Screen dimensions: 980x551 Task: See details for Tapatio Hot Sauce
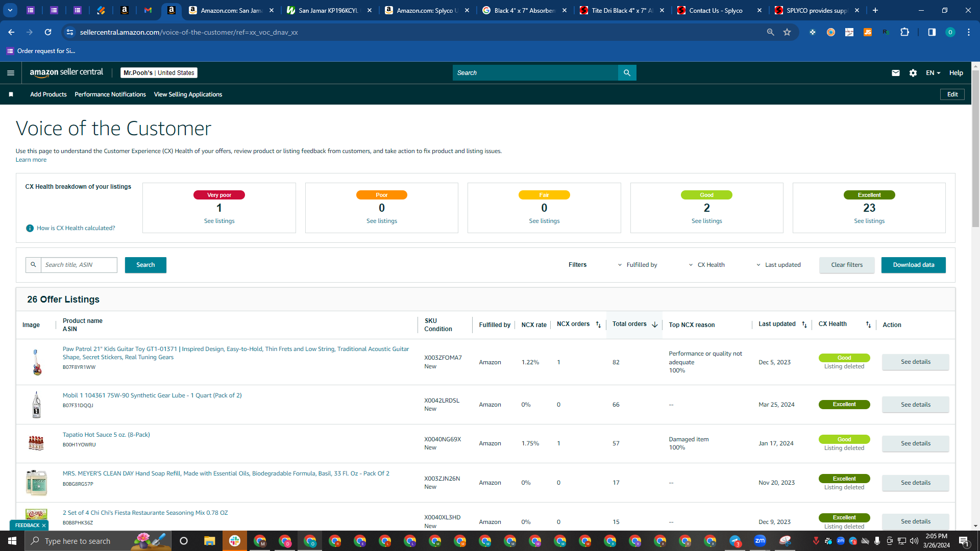click(915, 443)
